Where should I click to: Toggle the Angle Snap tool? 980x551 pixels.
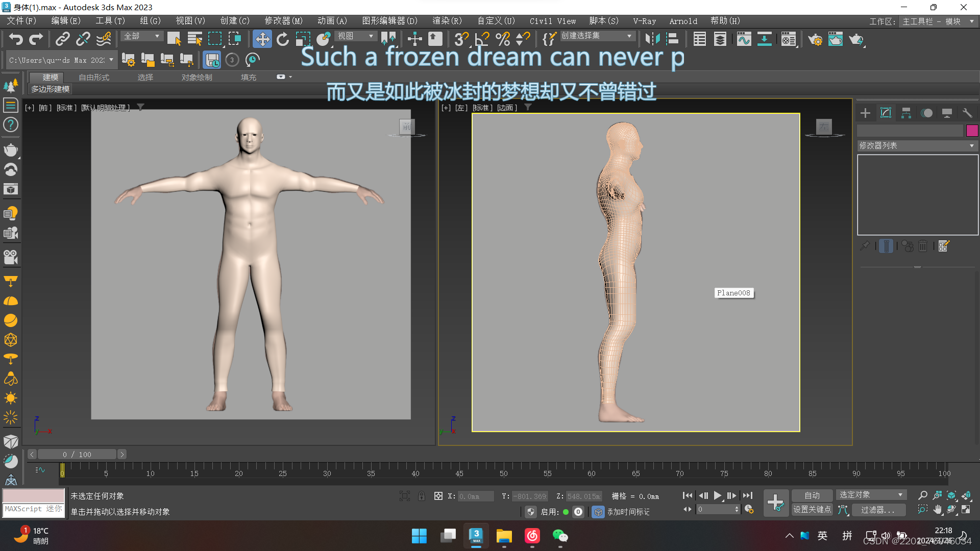pyautogui.click(x=481, y=39)
